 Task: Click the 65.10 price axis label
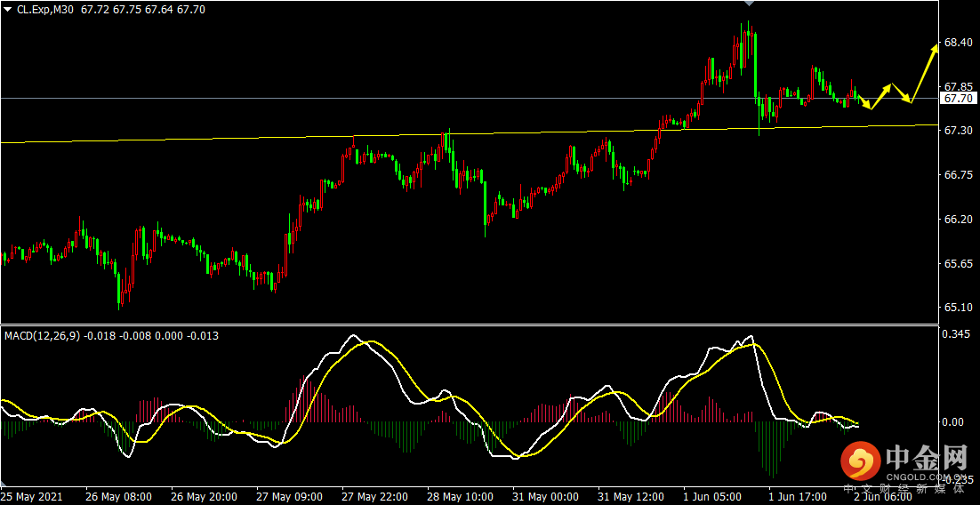(x=958, y=308)
